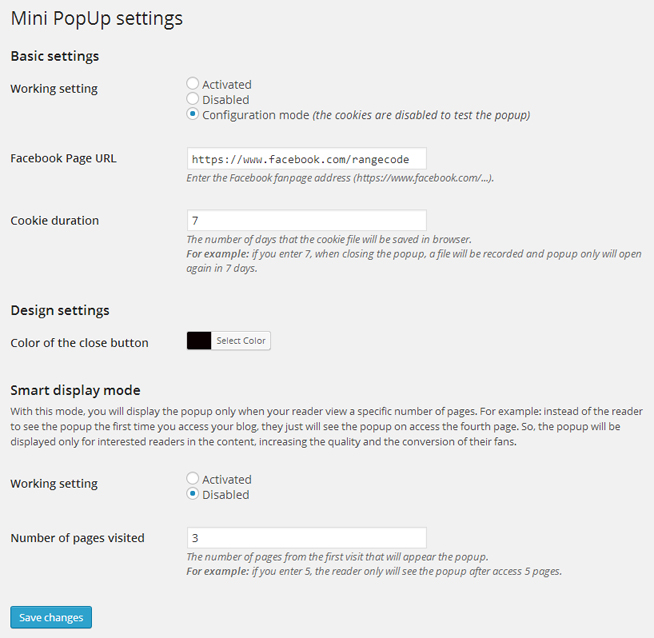Screen dimensions: 654x638
Task: Focus the Facebook Page URL text field
Action: (x=307, y=159)
